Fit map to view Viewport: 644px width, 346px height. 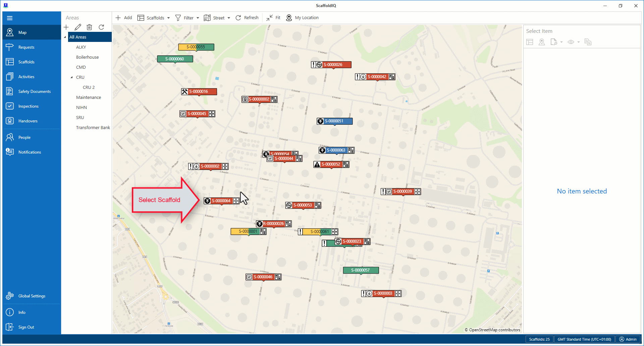pyautogui.click(x=273, y=18)
